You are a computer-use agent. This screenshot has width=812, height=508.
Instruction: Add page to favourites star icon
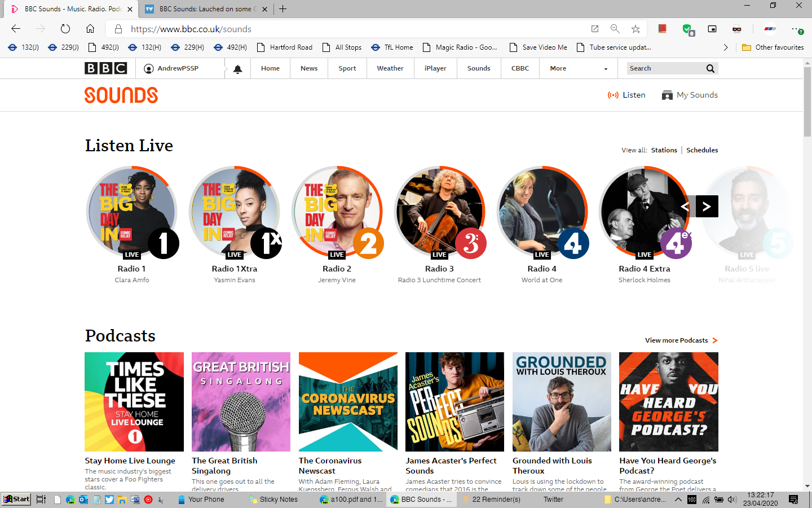(636, 29)
